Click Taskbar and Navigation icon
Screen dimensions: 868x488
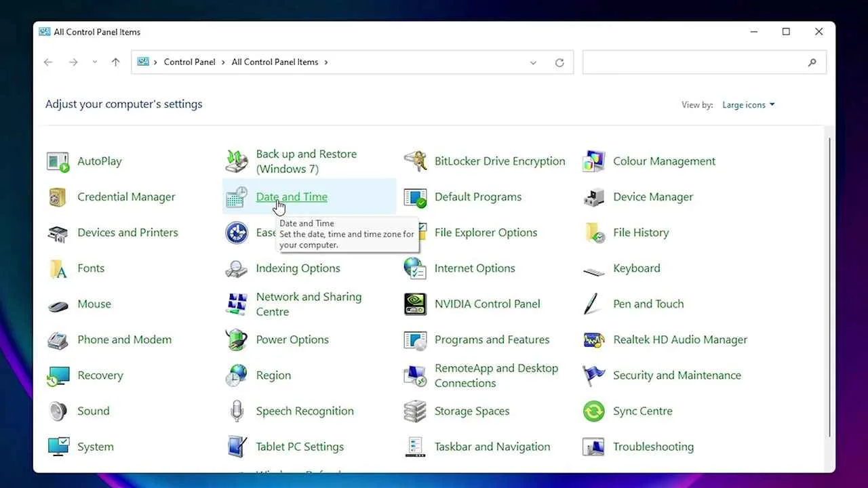point(415,447)
